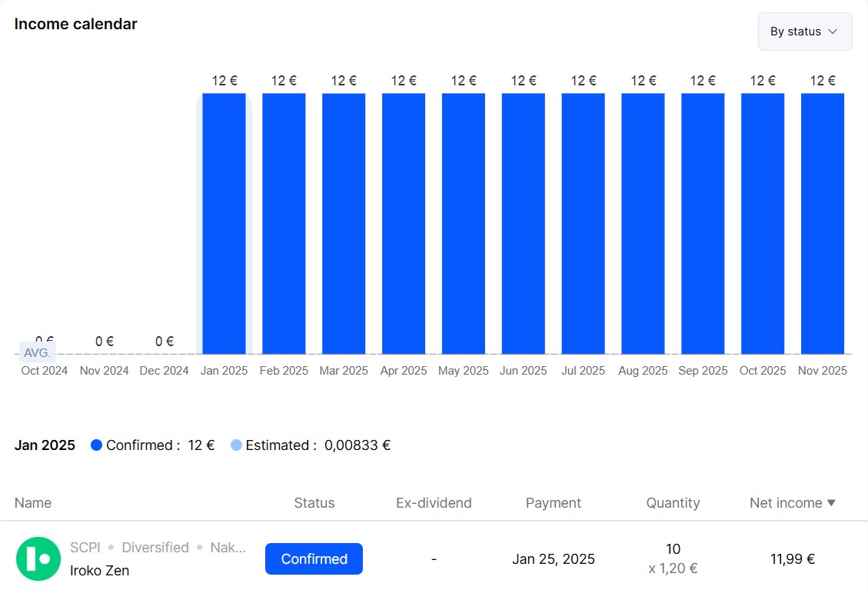Click the Status column header
This screenshot has width=868, height=590.
314,503
